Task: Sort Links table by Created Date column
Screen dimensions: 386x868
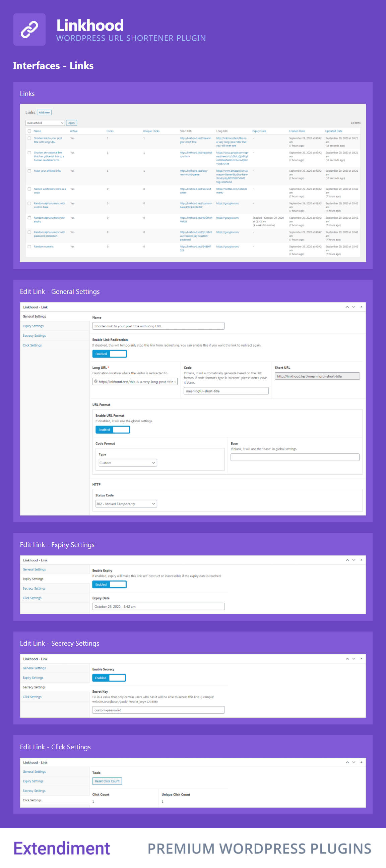Action: click(297, 131)
